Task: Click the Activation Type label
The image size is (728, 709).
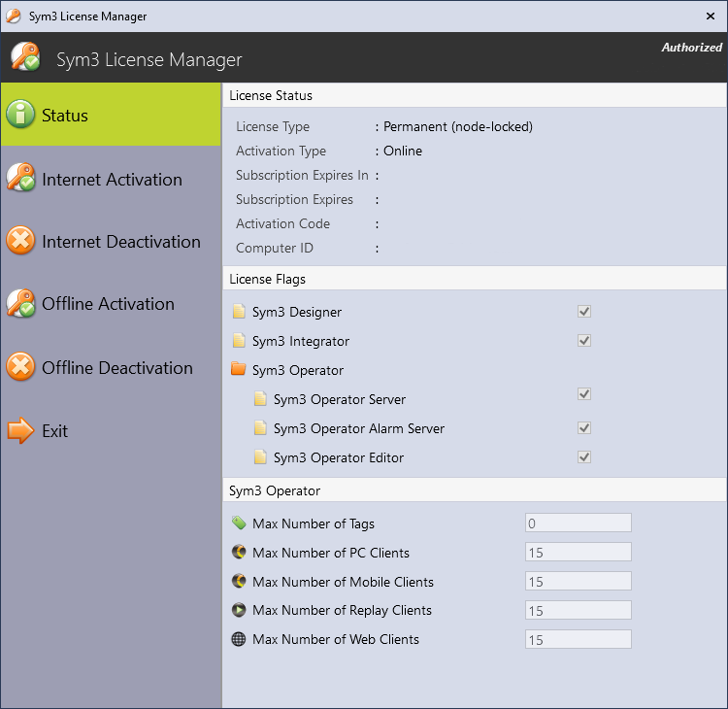Action: [281, 151]
